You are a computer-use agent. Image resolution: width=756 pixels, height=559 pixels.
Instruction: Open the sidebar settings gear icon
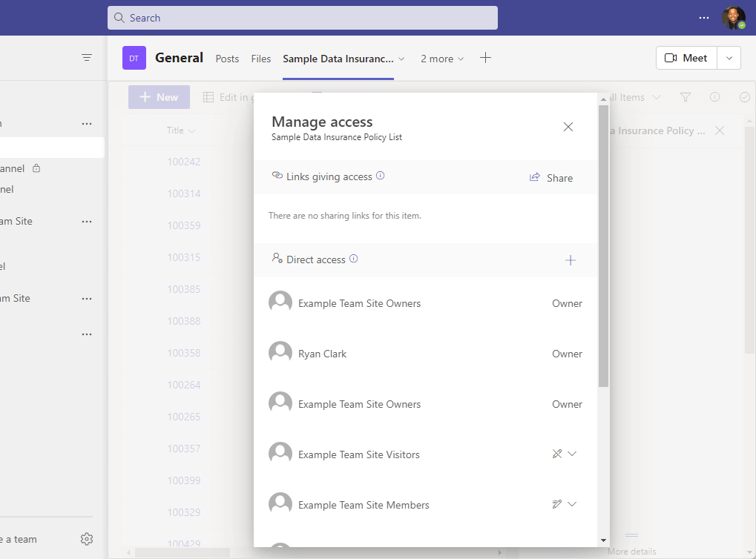point(87,539)
